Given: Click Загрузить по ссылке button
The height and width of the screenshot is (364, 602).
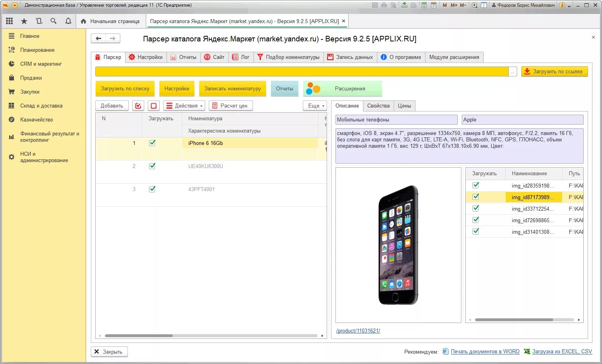Looking at the screenshot, I should (x=554, y=71).
